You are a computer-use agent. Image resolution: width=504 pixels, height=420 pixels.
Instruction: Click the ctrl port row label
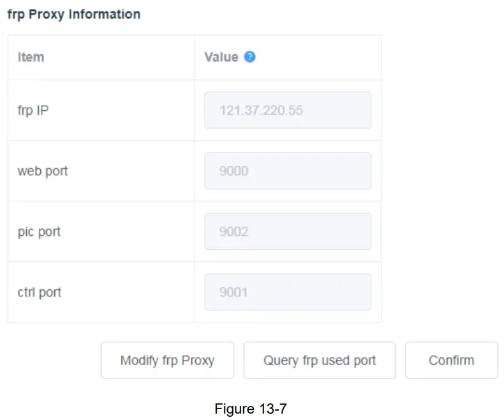click(x=40, y=293)
